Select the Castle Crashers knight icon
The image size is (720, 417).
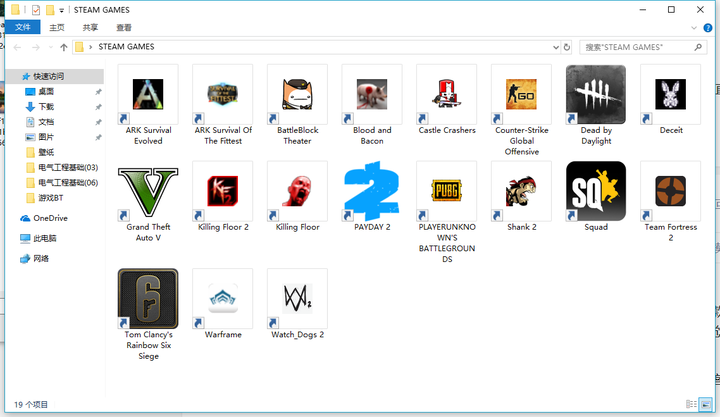[x=446, y=94]
